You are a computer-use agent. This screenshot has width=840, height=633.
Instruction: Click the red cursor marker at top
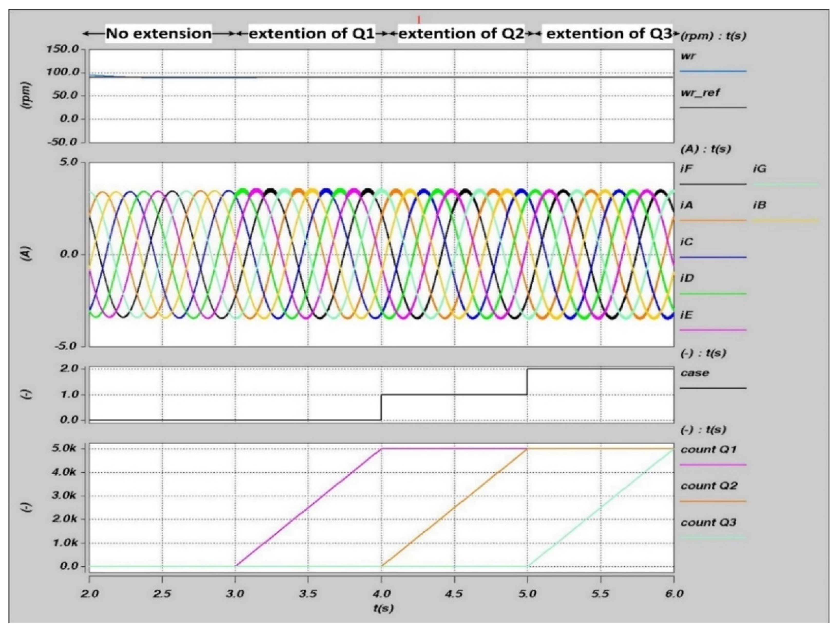tap(419, 19)
